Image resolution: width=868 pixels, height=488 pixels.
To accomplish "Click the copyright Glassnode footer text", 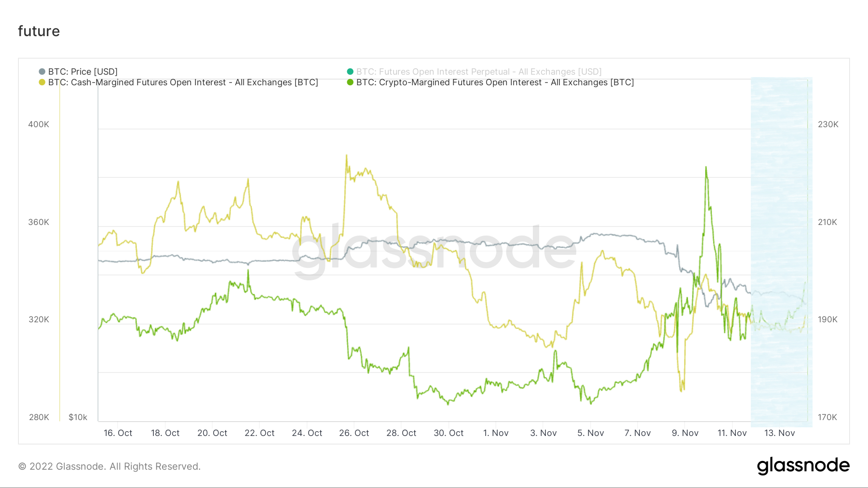I will 109,466.
